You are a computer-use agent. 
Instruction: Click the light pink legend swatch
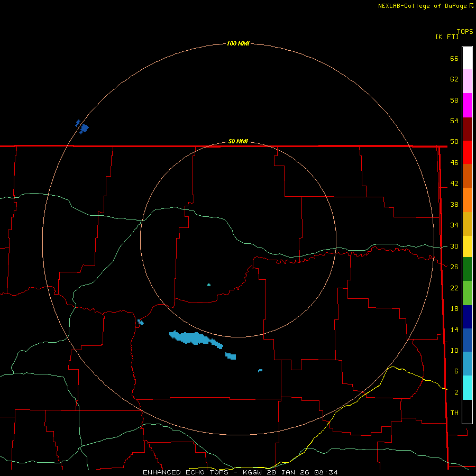tap(467, 81)
